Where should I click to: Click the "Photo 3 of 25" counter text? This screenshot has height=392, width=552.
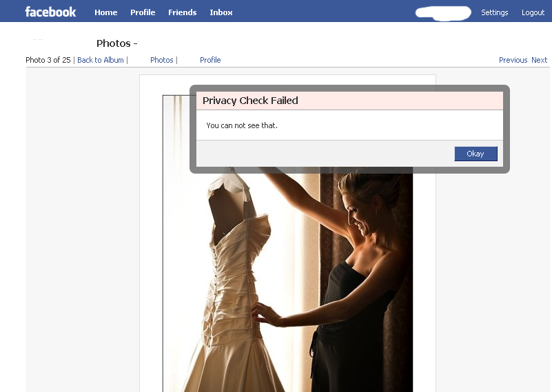[x=48, y=60]
